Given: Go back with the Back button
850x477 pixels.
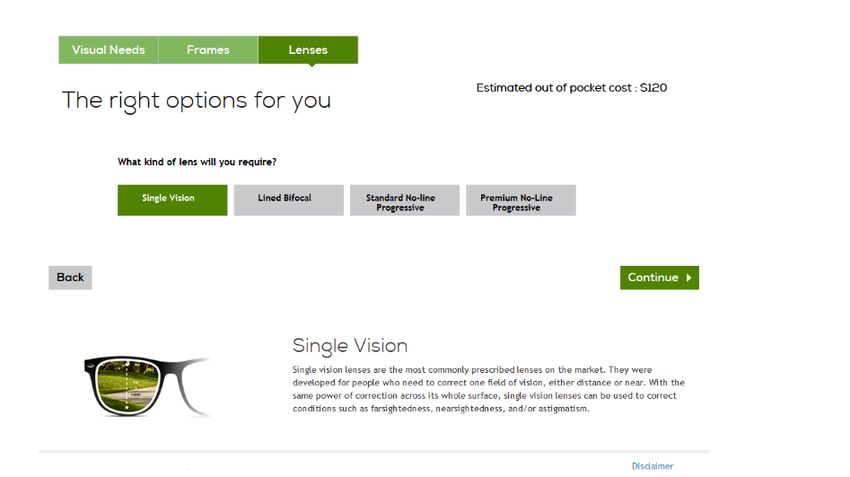Looking at the screenshot, I should (70, 278).
